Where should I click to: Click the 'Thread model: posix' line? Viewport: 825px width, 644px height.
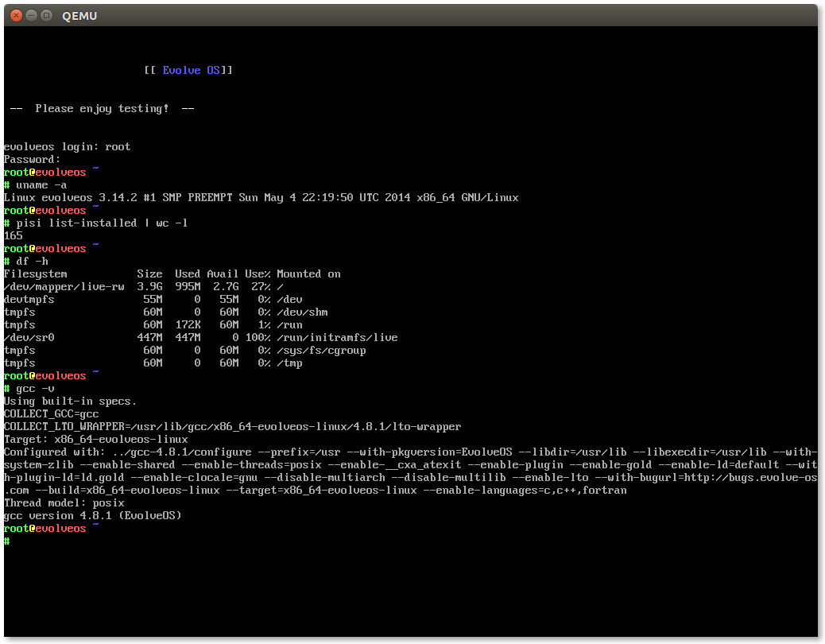pyautogui.click(x=64, y=503)
